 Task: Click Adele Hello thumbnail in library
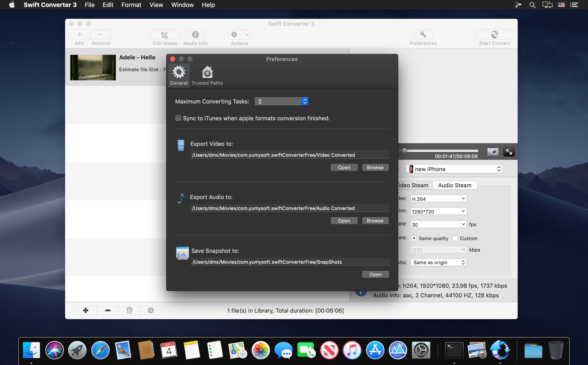tap(93, 67)
